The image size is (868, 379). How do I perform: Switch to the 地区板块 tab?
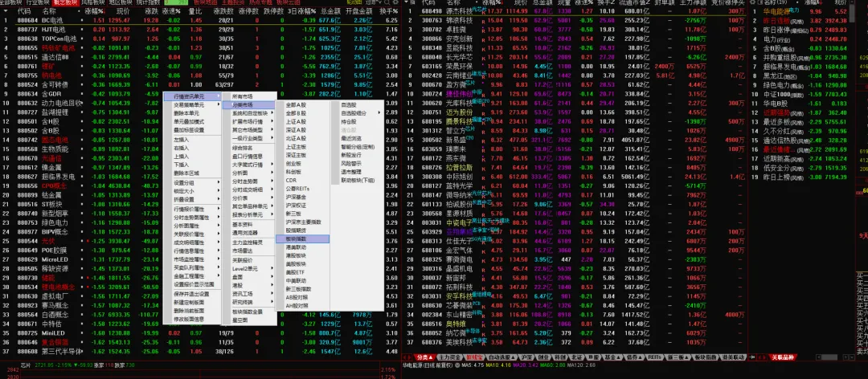click(120, 2)
